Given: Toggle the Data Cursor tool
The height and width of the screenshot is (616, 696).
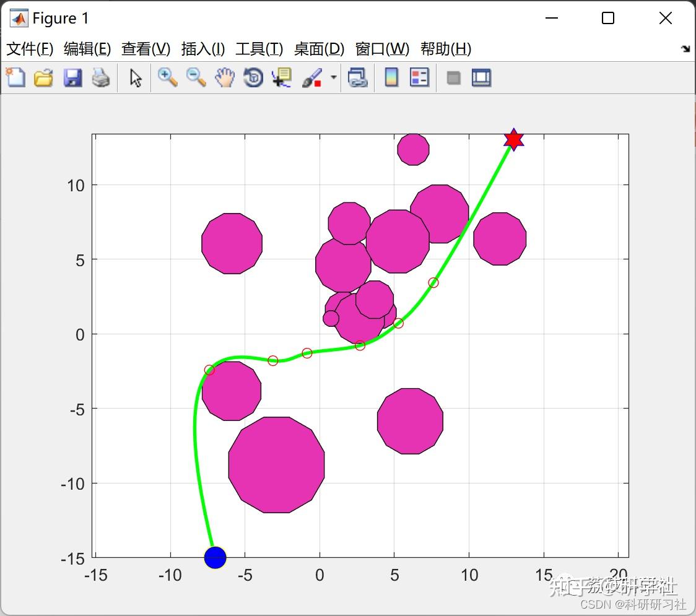Looking at the screenshot, I should [282, 77].
